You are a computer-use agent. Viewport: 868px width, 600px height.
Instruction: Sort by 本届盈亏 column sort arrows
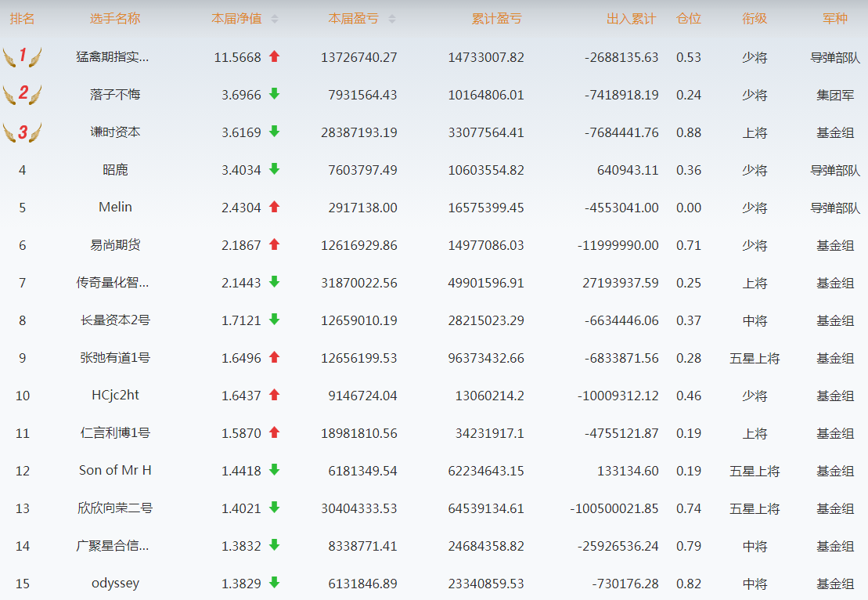tap(392, 20)
